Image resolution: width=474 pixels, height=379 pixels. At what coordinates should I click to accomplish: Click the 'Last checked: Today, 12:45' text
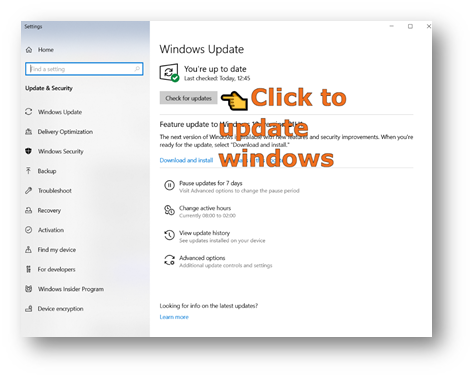click(217, 78)
